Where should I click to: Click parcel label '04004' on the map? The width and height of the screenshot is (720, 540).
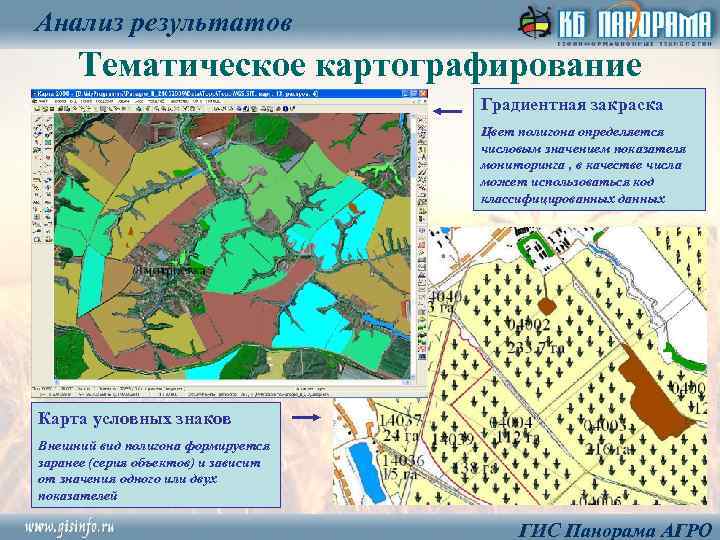(x=511, y=422)
